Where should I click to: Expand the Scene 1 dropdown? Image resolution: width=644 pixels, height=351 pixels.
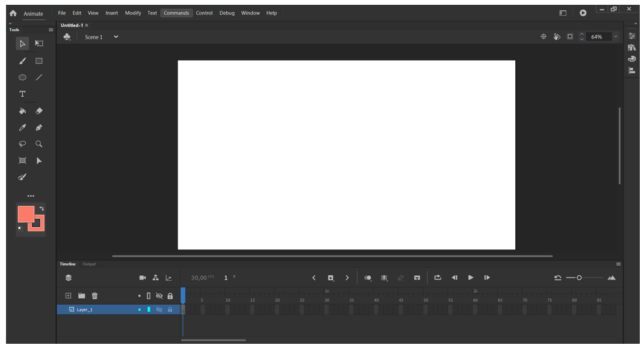click(x=116, y=37)
